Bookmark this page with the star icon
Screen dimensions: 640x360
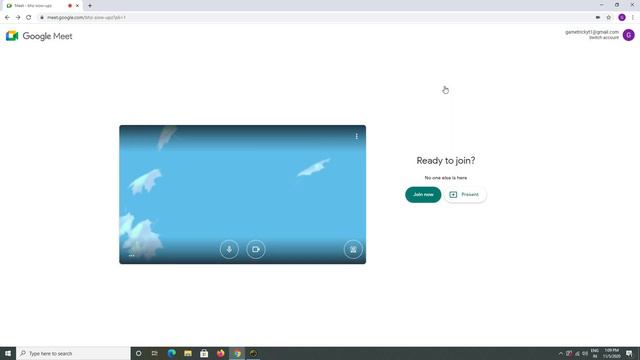(x=609, y=18)
